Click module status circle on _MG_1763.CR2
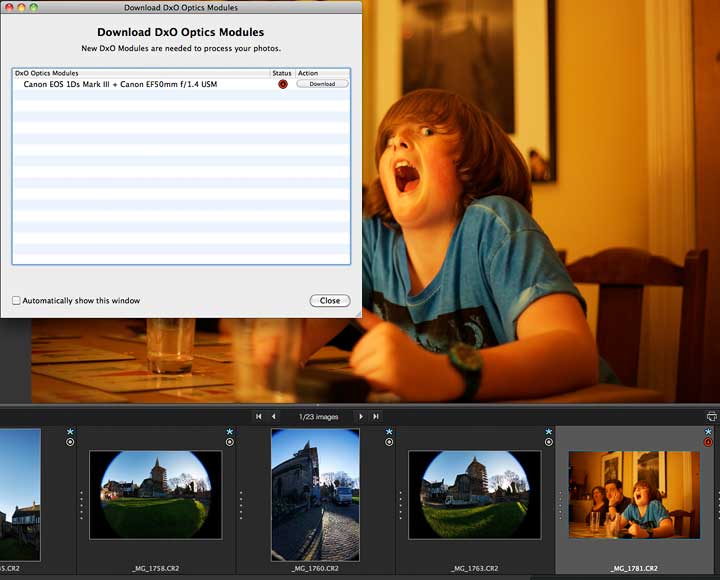 549,442
